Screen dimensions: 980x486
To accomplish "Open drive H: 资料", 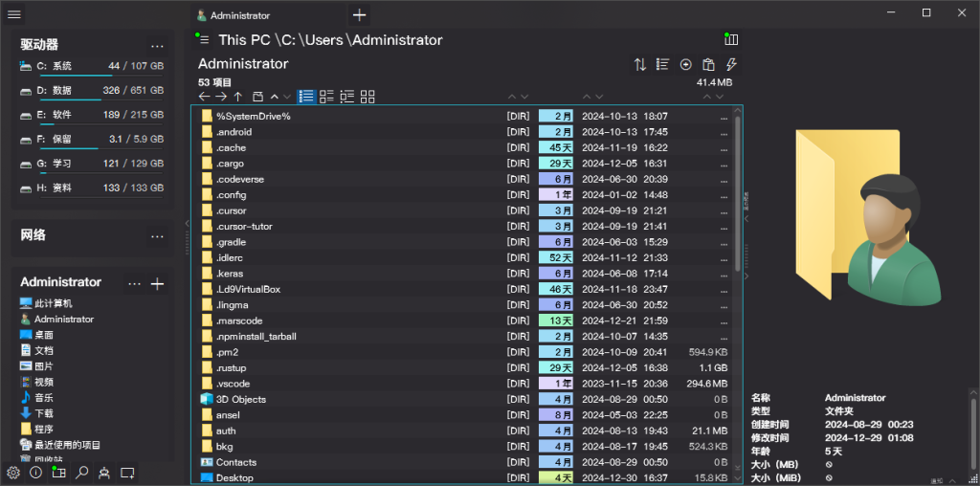I will point(91,188).
